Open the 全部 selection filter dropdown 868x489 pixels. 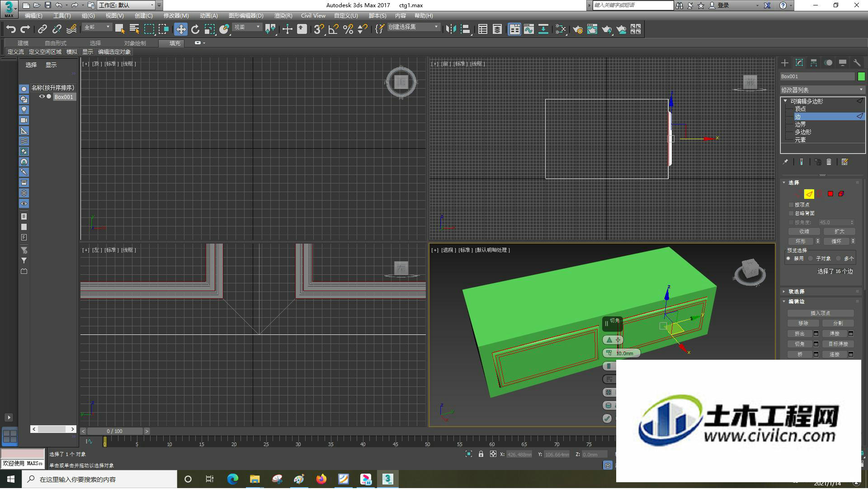point(97,28)
